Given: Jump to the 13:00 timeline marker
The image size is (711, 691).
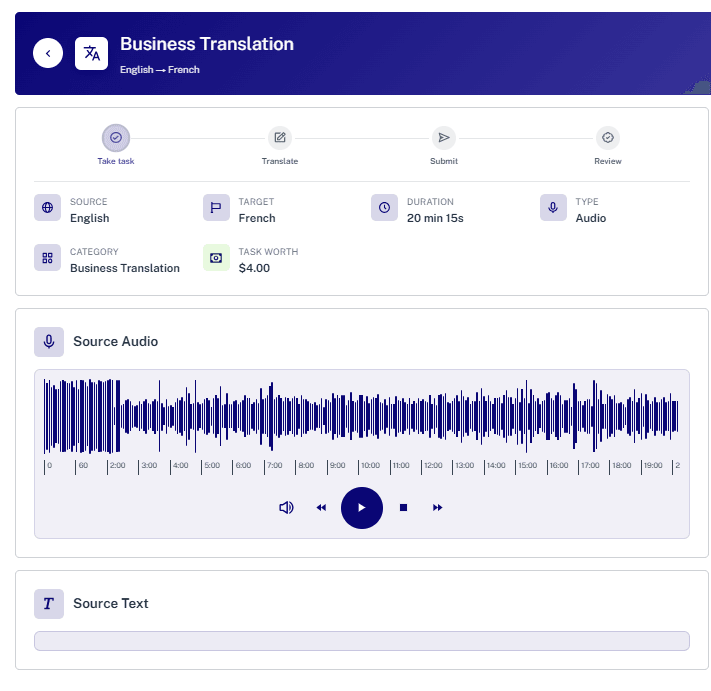Looking at the screenshot, I should pos(464,466).
